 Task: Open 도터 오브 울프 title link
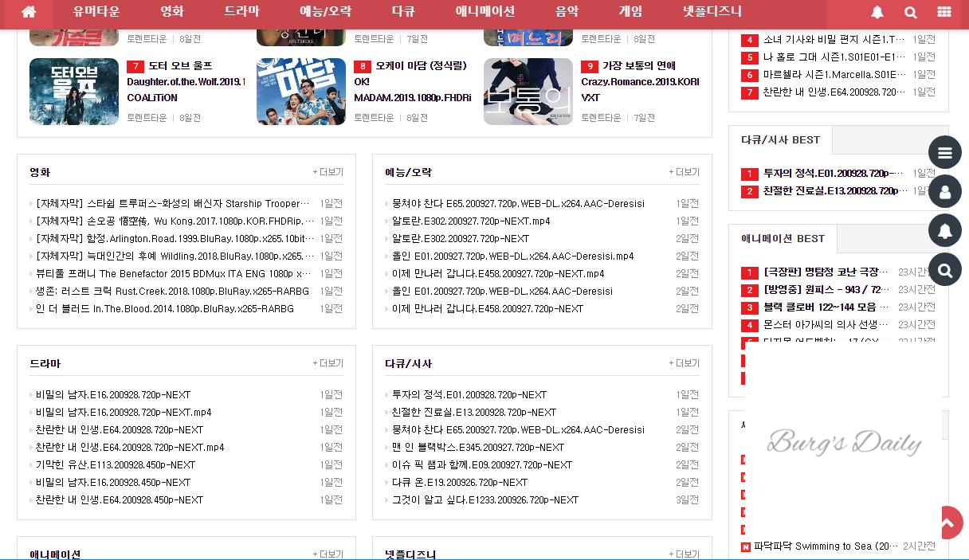[180, 66]
